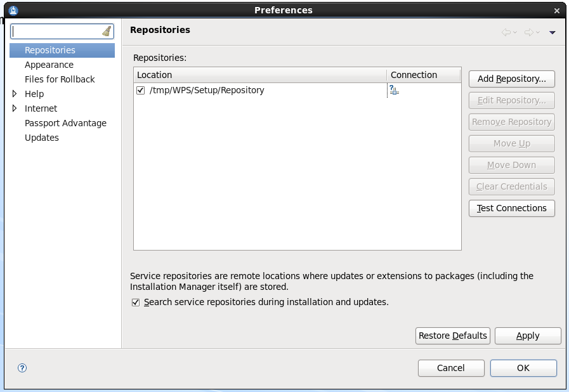Open the help question mark icon

coord(22,368)
